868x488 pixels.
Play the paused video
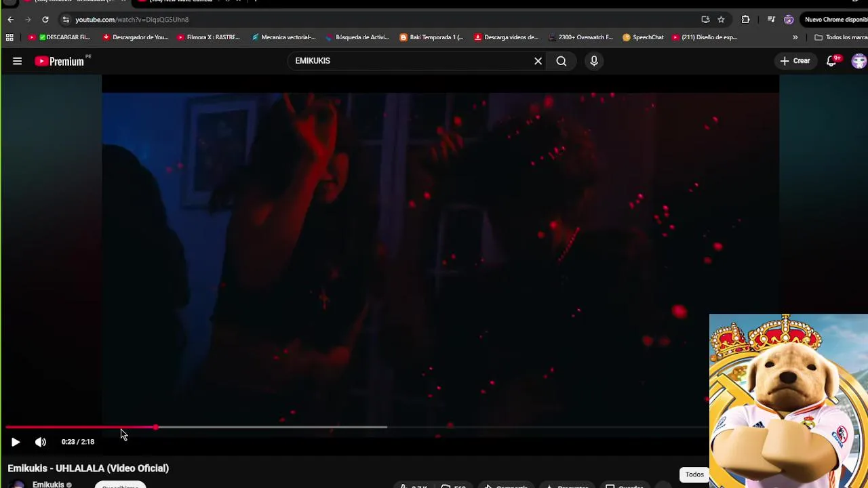16,442
